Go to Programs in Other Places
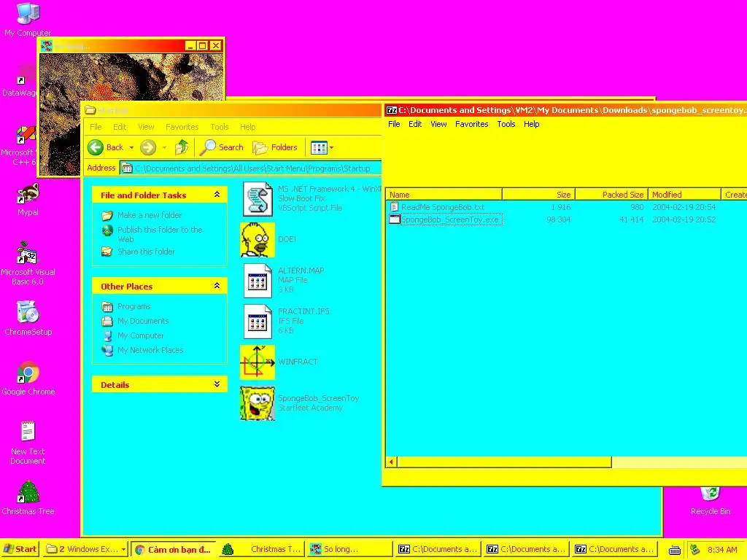This screenshot has height=560, width=747. point(134,306)
